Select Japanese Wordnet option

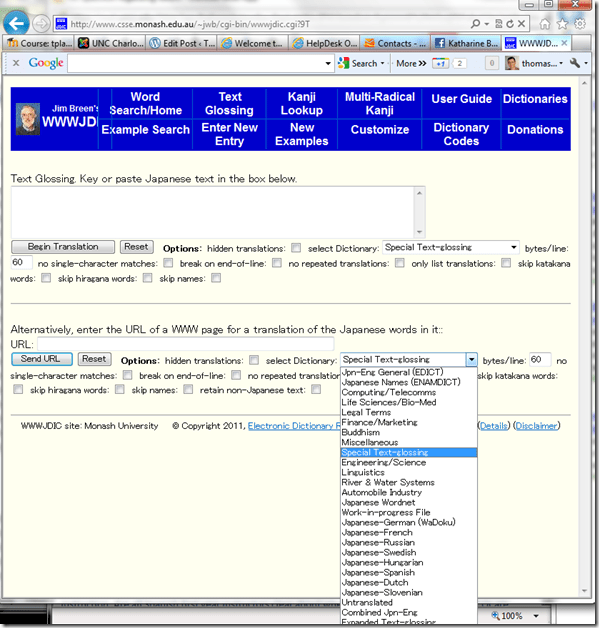408,502
